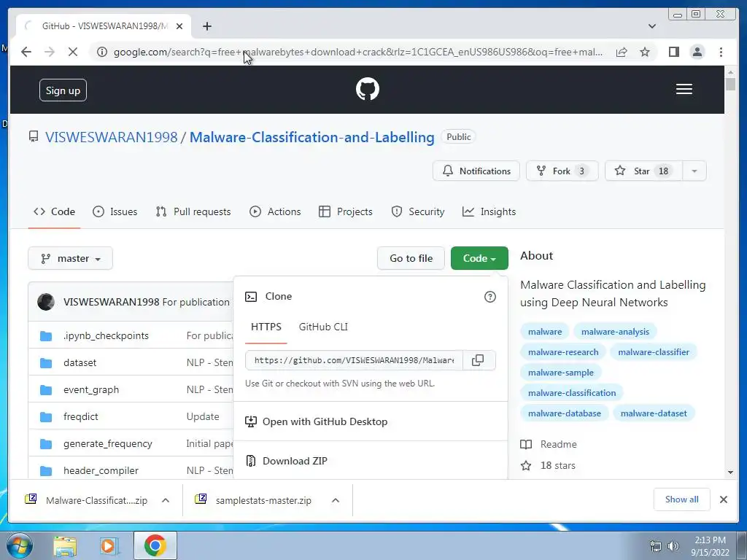Click the copy clone URL icon
Viewport: 747px width, 560px height.
(478, 360)
